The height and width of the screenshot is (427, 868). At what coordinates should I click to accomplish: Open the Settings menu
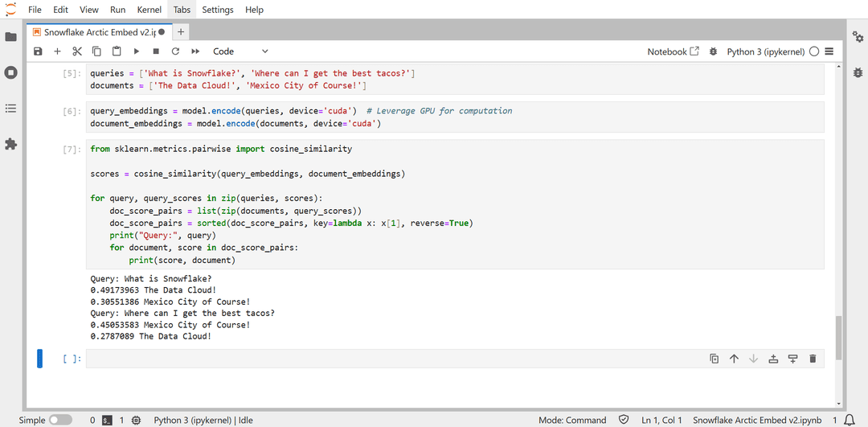(218, 10)
